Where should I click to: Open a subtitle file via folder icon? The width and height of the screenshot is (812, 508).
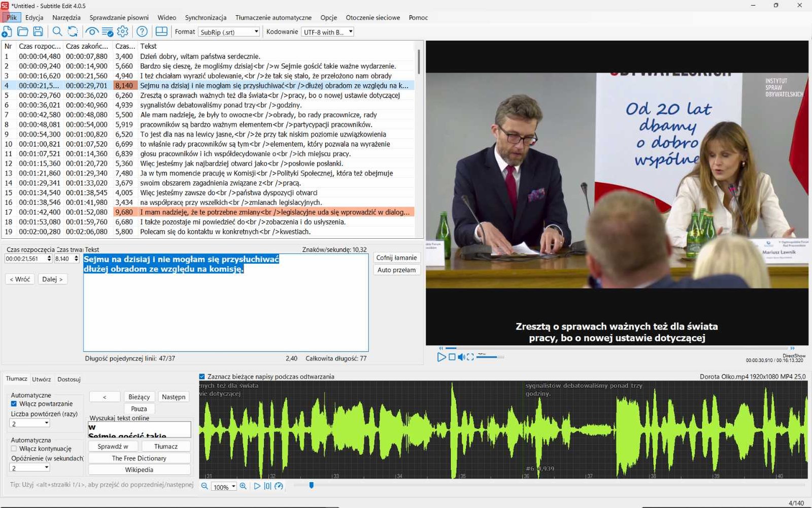(23, 31)
